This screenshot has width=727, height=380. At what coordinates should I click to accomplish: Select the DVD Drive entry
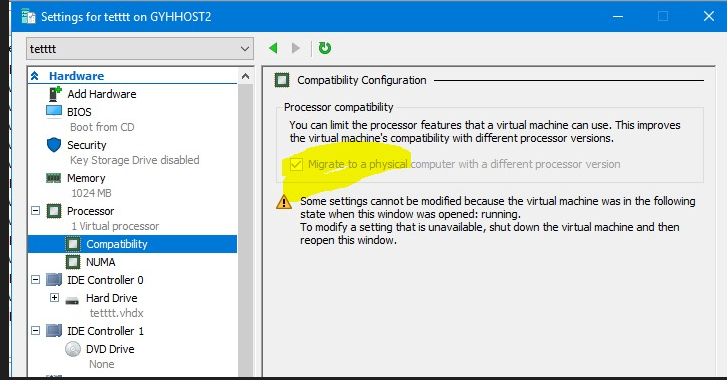coord(110,349)
